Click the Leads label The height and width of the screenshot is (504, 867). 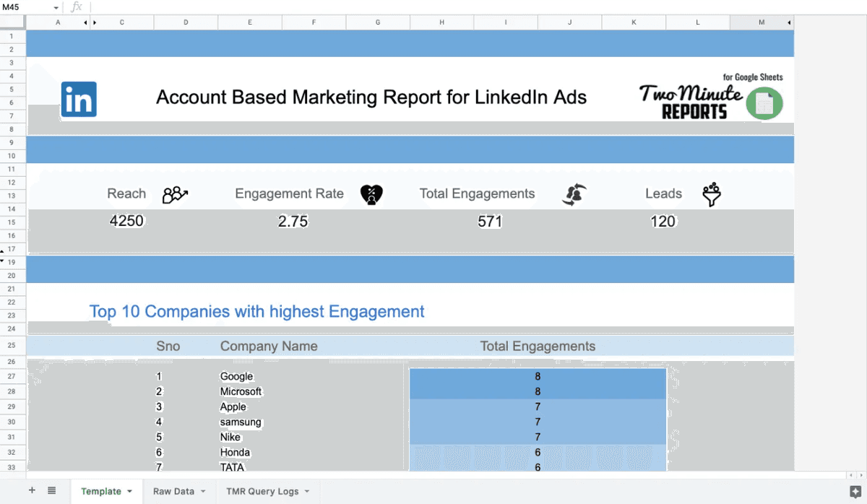[x=663, y=194]
